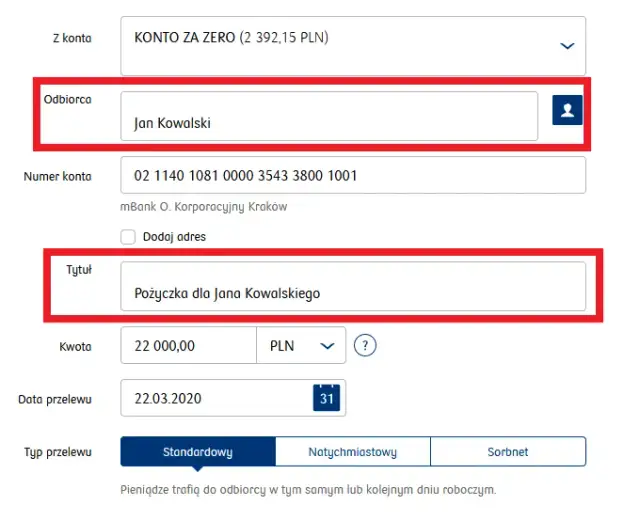Select the Standardowy transfer type
Image resolution: width=640 pixels, height=521 pixels.
pos(198,452)
